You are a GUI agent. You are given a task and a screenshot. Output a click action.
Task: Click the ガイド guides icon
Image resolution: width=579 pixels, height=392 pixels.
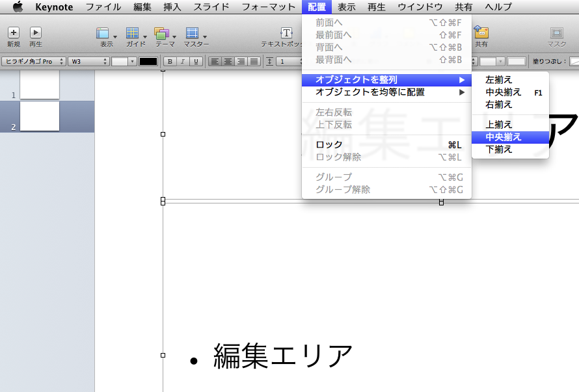point(132,33)
